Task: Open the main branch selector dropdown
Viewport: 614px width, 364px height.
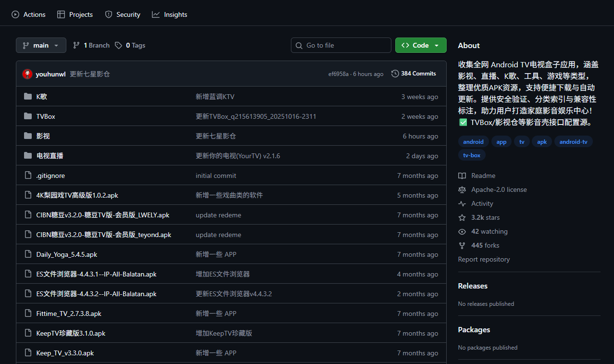Action: [41, 45]
